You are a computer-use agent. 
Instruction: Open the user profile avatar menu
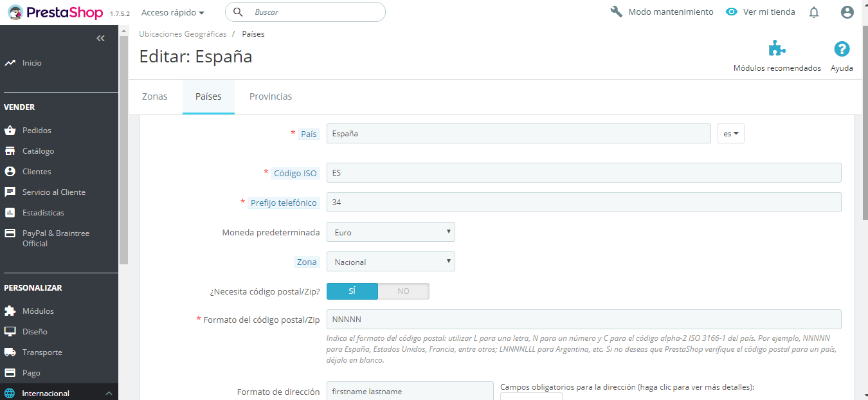click(x=847, y=12)
